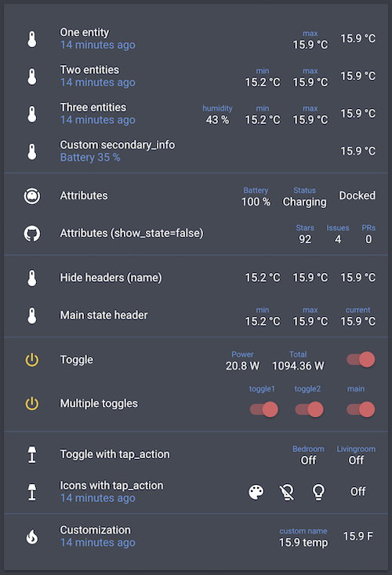Click the Total 1094.36 W value

298,366
